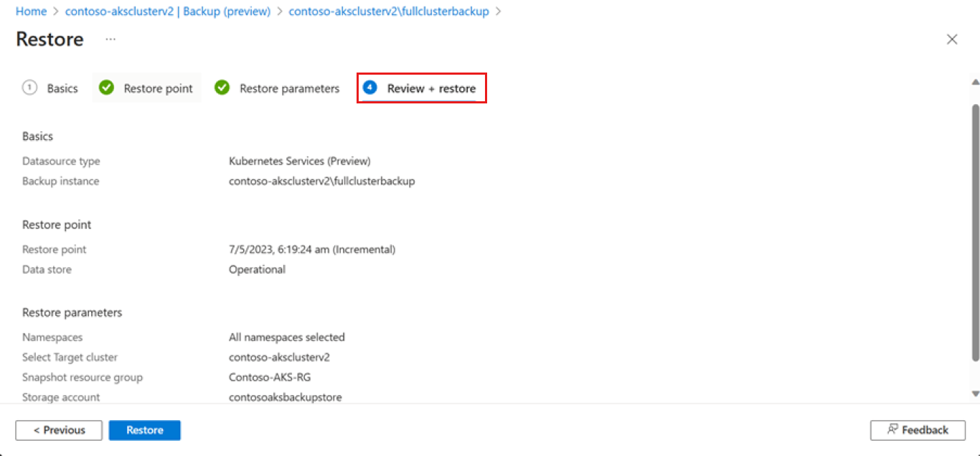Close the Restore pane
The height and width of the screenshot is (456, 980).
(x=952, y=39)
